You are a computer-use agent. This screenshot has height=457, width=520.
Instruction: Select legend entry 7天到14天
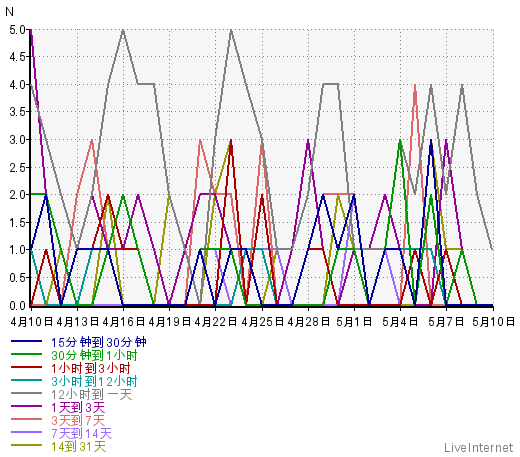82,433
